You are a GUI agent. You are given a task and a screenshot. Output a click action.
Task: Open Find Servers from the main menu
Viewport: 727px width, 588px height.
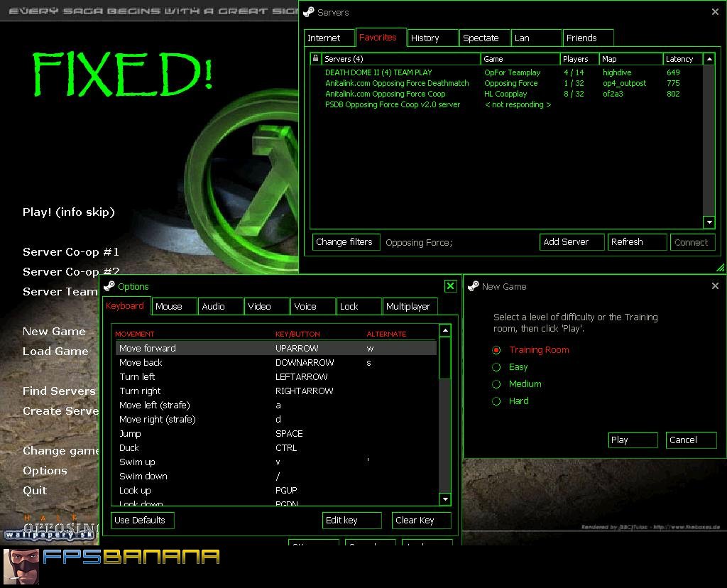pyautogui.click(x=60, y=391)
